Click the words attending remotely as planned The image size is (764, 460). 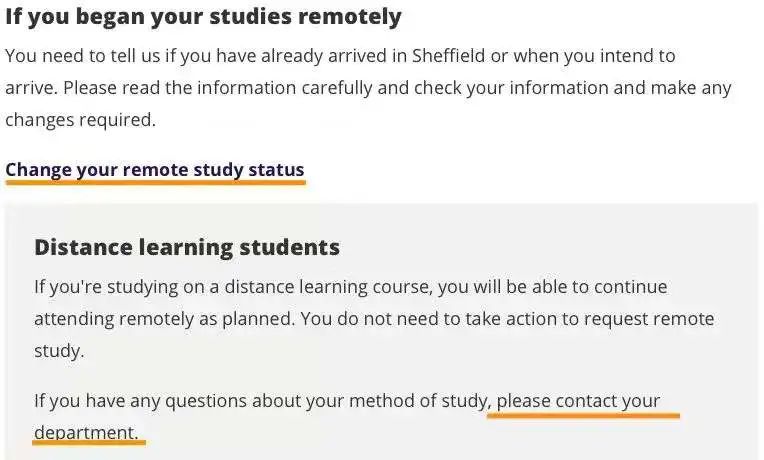[165, 319]
